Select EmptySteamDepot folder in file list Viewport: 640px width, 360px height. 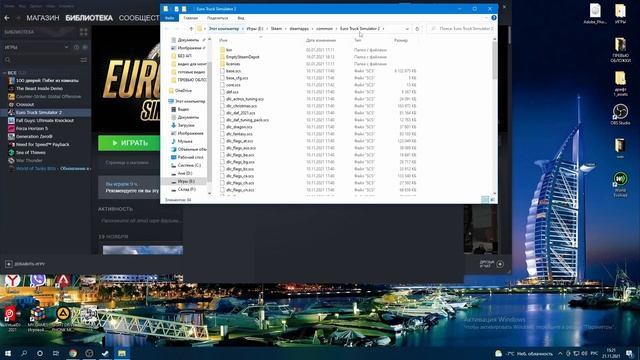click(242, 57)
